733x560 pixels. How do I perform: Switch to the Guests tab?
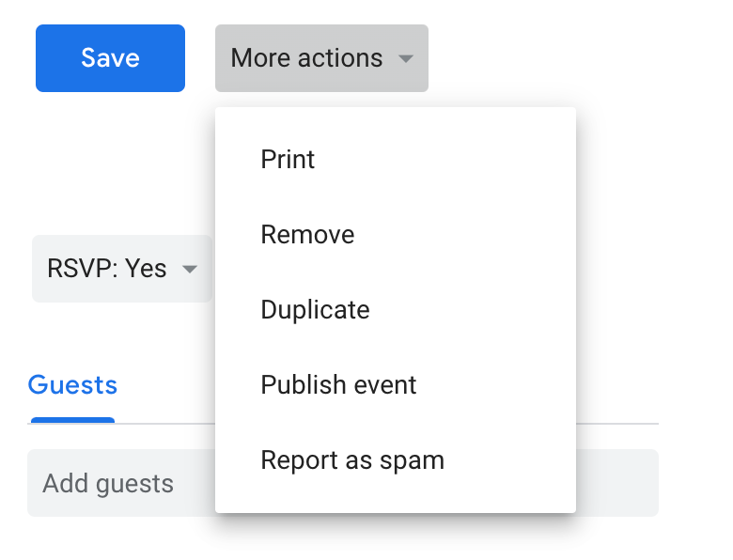[x=72, y=385]
